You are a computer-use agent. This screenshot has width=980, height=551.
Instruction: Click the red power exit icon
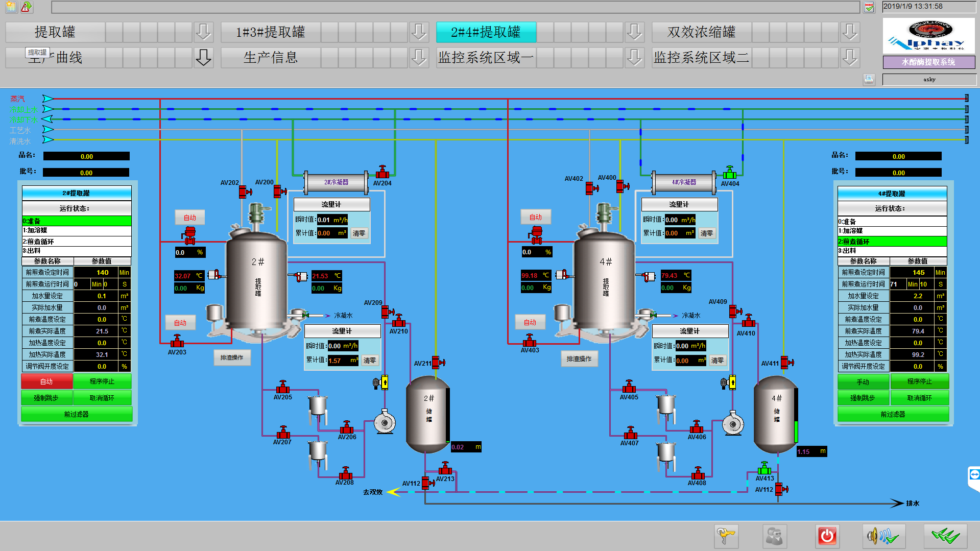827,536
